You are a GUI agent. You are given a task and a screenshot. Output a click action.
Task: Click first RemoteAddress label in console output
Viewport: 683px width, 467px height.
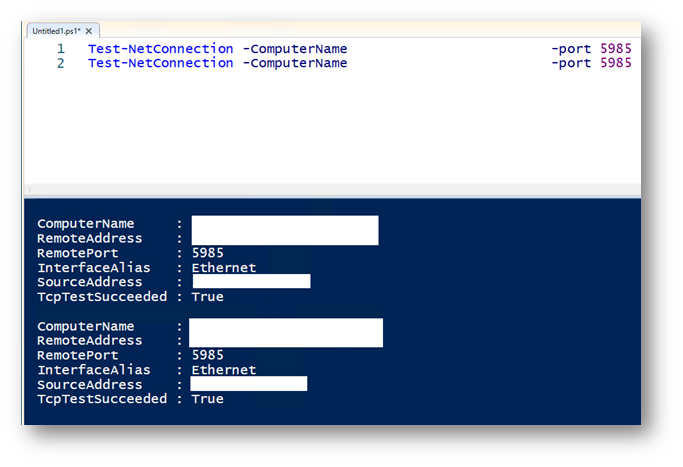(x=90, y=238)
